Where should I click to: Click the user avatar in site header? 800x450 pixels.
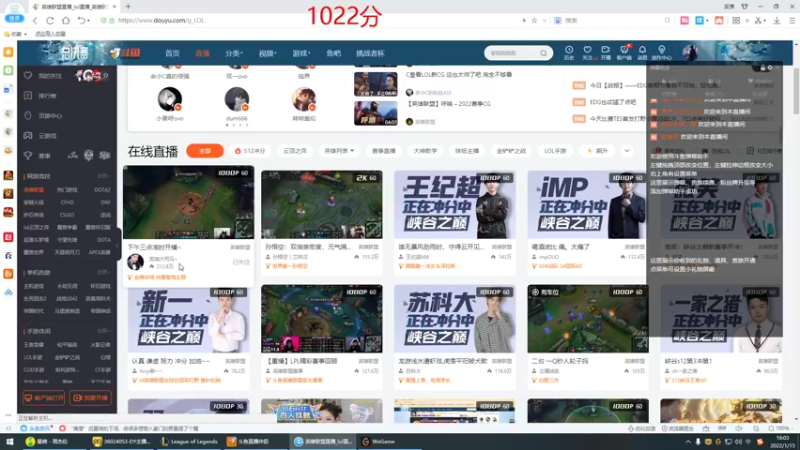tap(690, 53)
